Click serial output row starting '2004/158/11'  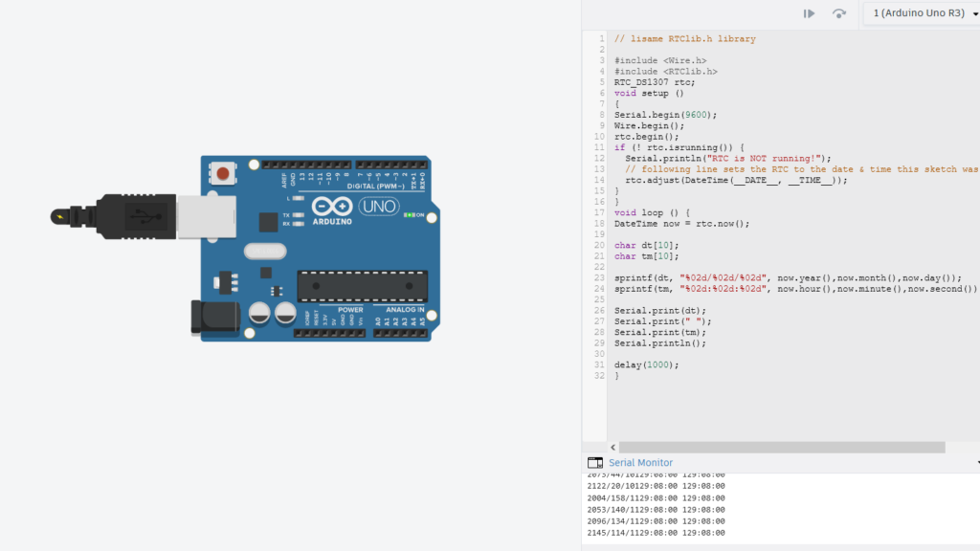(x=656, y=497)
